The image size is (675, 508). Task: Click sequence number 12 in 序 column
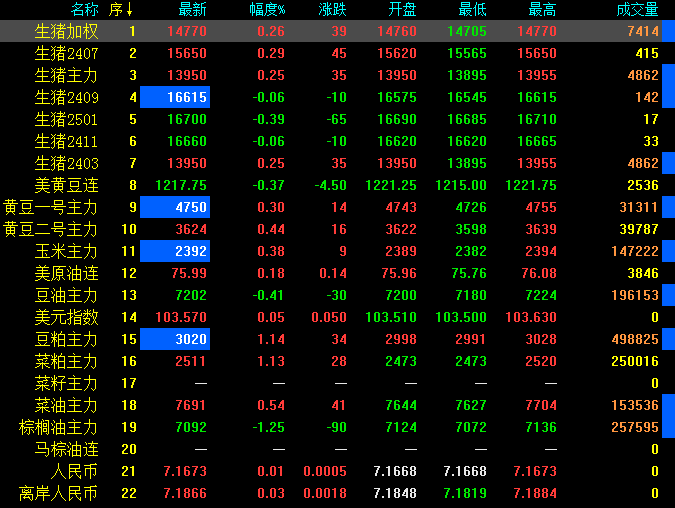(x=129, y=273)
